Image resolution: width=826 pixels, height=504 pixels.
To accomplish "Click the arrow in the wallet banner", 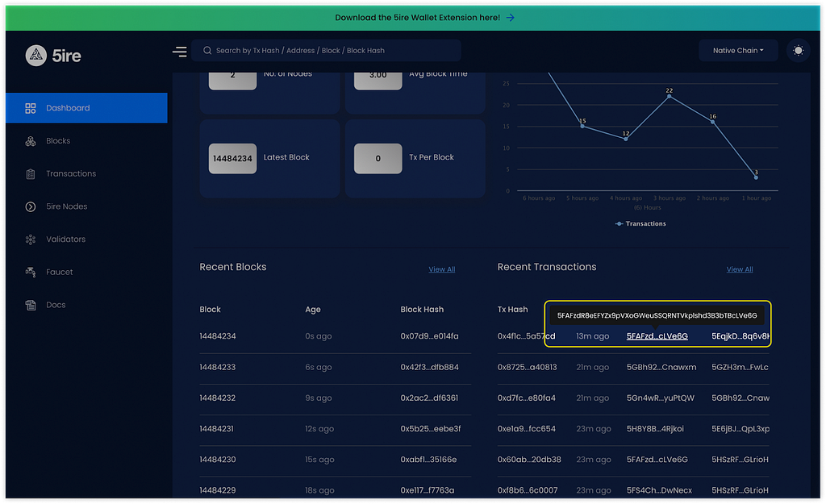I will click(x=510, y=18).
